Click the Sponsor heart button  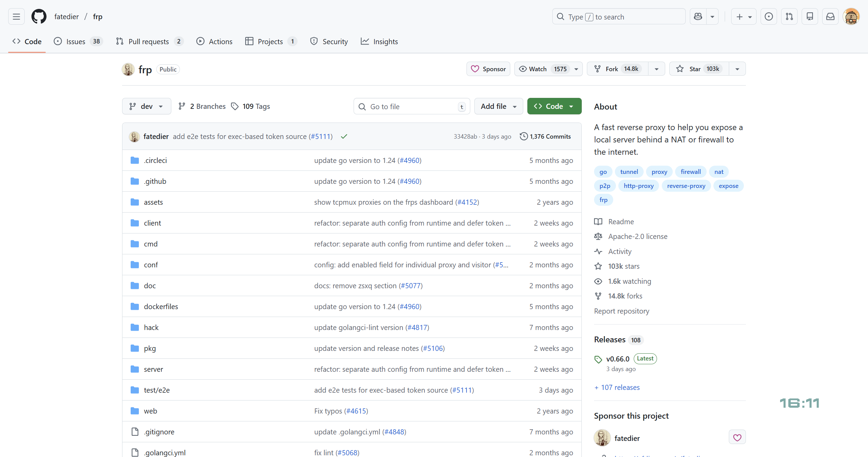(x=488, y=69)
